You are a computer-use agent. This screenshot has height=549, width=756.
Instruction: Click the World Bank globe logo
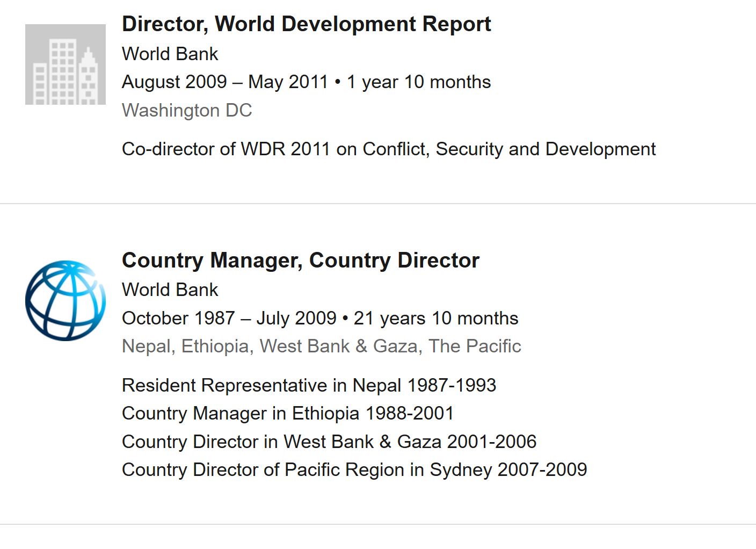pos(66,301)
